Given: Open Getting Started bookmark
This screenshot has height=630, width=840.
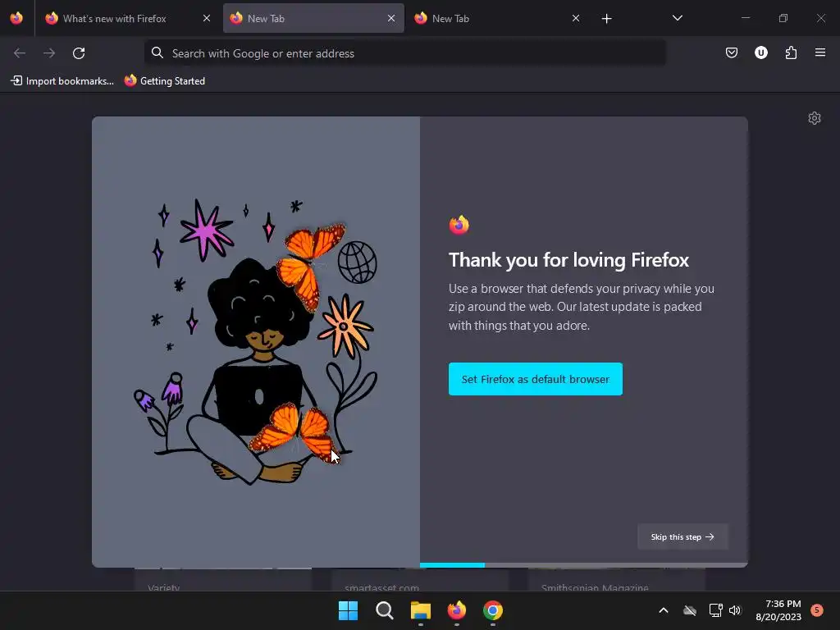Looking at the screenshot, I should point(165,81).
